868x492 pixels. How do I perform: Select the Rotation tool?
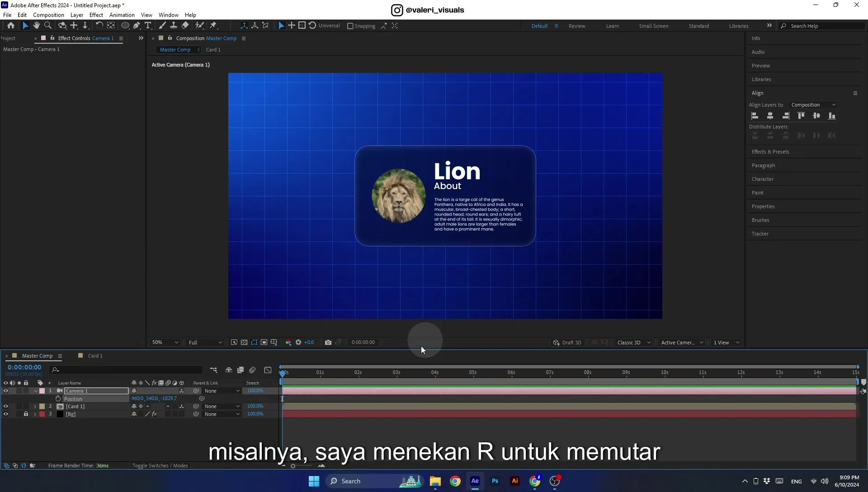click(x=99, y=26)
